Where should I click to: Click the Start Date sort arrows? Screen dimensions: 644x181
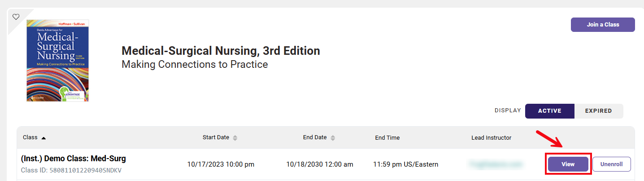235,138
